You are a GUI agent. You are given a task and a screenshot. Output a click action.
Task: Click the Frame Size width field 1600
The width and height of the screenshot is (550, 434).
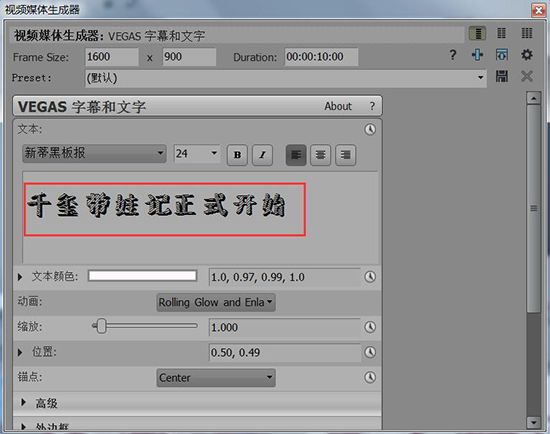coord(112,57)
